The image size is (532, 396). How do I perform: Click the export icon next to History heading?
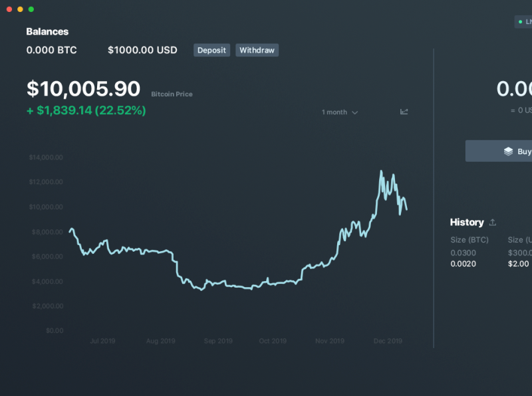492,221
